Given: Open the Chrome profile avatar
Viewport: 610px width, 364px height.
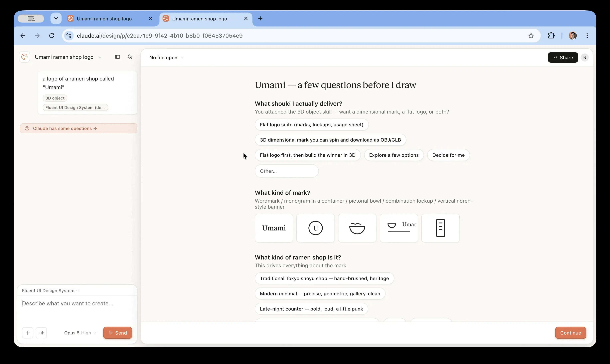Looking at the screenshot, I should pyautogui.click(x=573, y=36).
